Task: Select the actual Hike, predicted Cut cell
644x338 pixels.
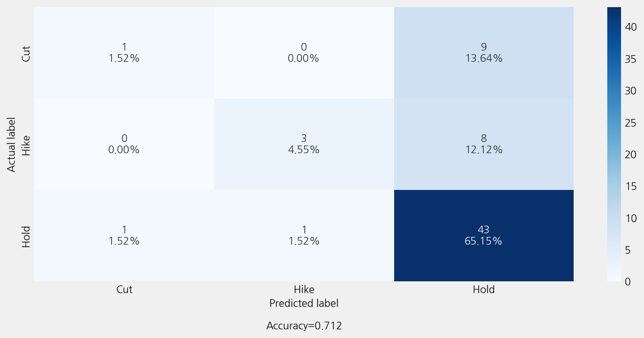Action: click(x=124, y=144)
